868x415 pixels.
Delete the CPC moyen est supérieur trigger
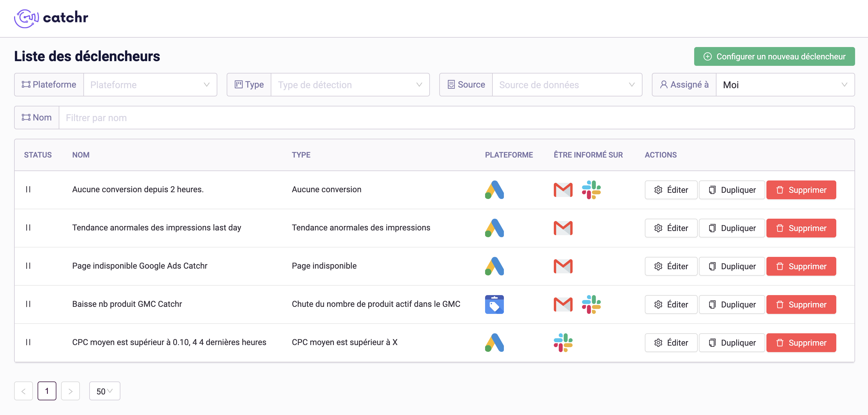tap(801, 342)
